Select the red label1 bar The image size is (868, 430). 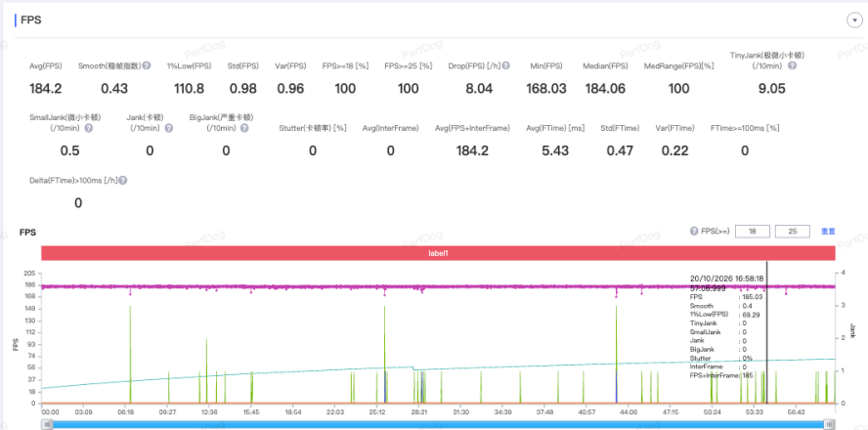(x=438, y=252)
